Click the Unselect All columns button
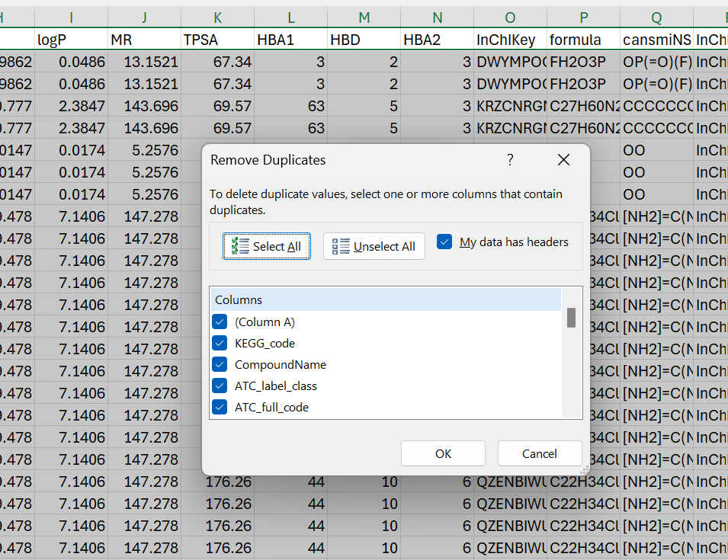 [374, 246]
